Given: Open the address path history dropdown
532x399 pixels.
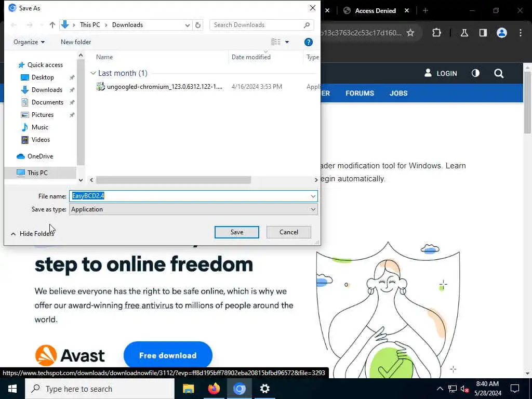Looking at the screenshot, I should (x=187, y=25).
